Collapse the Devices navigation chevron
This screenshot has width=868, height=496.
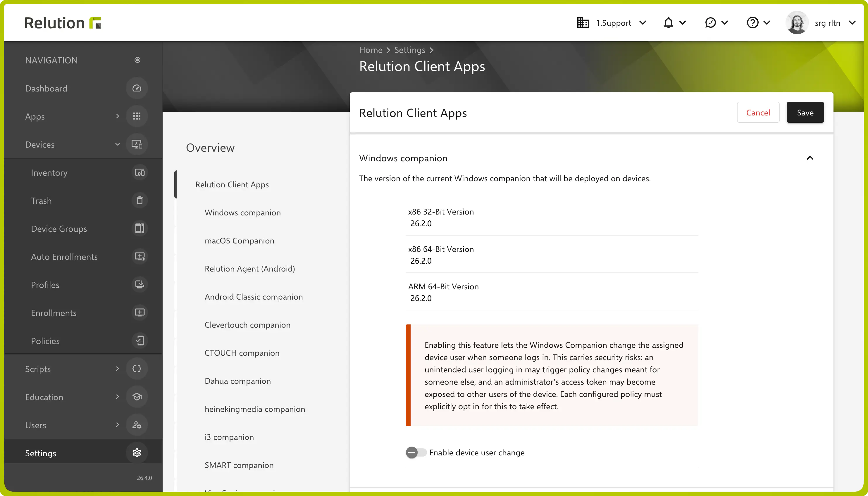[x=118, y=144]
